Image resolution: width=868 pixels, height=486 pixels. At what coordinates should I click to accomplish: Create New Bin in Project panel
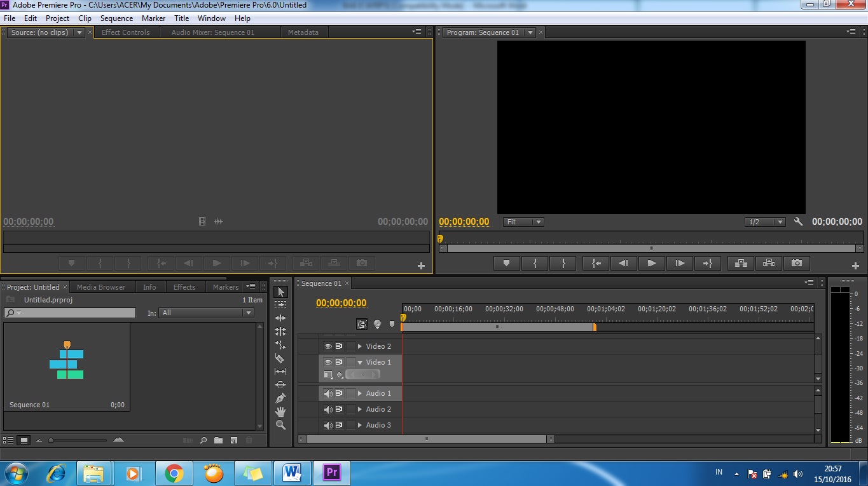pyautogui.click(x=218, y=440)
